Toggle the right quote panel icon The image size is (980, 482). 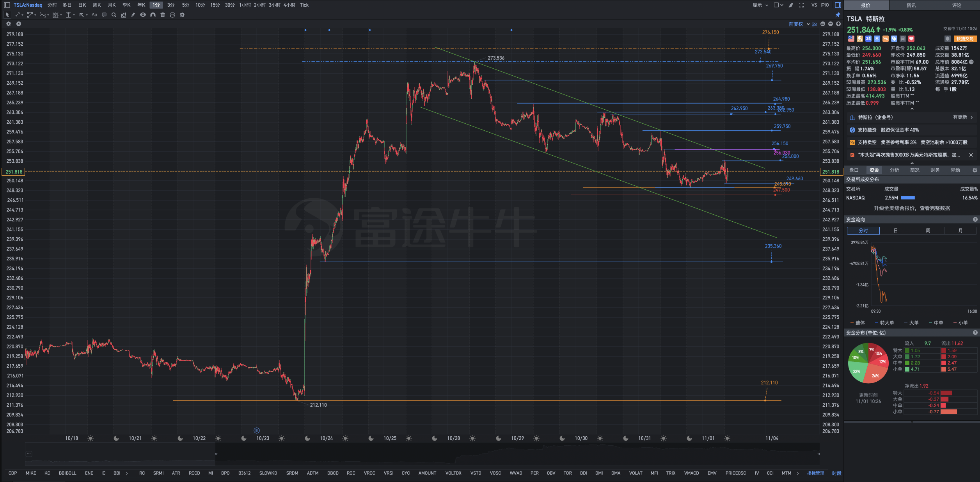tap(838, 5)
